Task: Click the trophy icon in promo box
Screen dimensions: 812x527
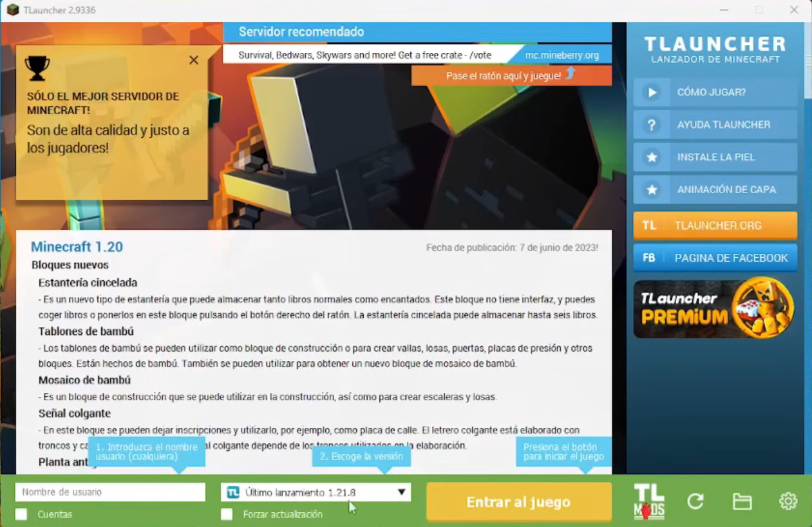Action: 37,69
